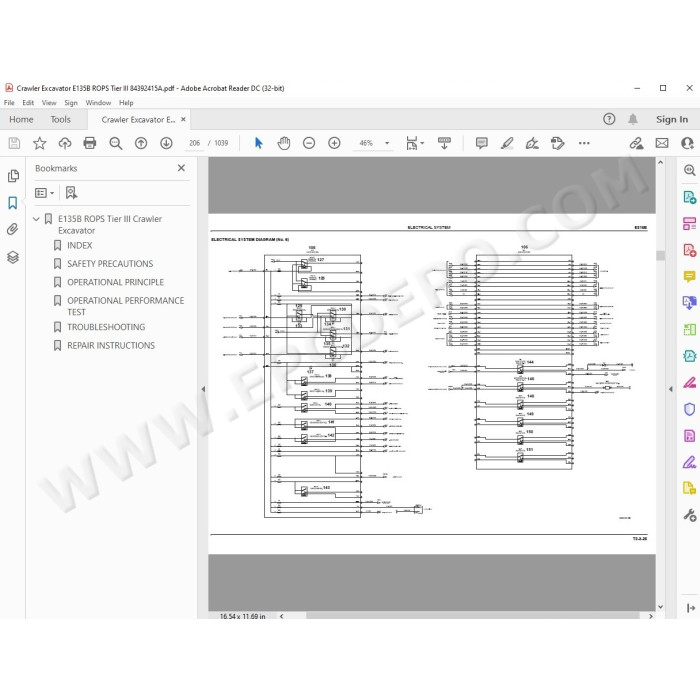The image size is (700, 700).
Task: Open the File menu
Action: tap(9, 103)
